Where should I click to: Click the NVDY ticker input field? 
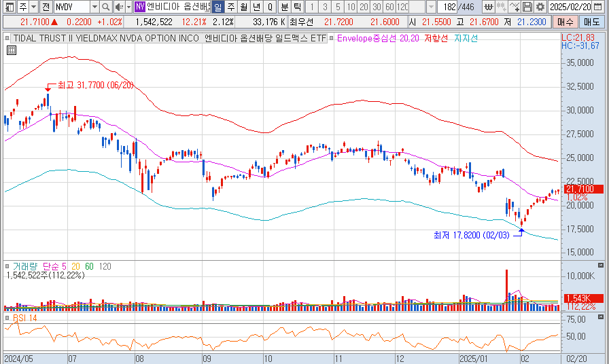(x=72, y=7)
